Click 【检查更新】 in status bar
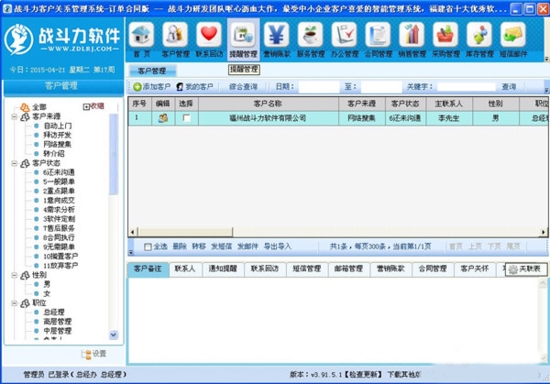Screen dimensions: 550x384 362,375
